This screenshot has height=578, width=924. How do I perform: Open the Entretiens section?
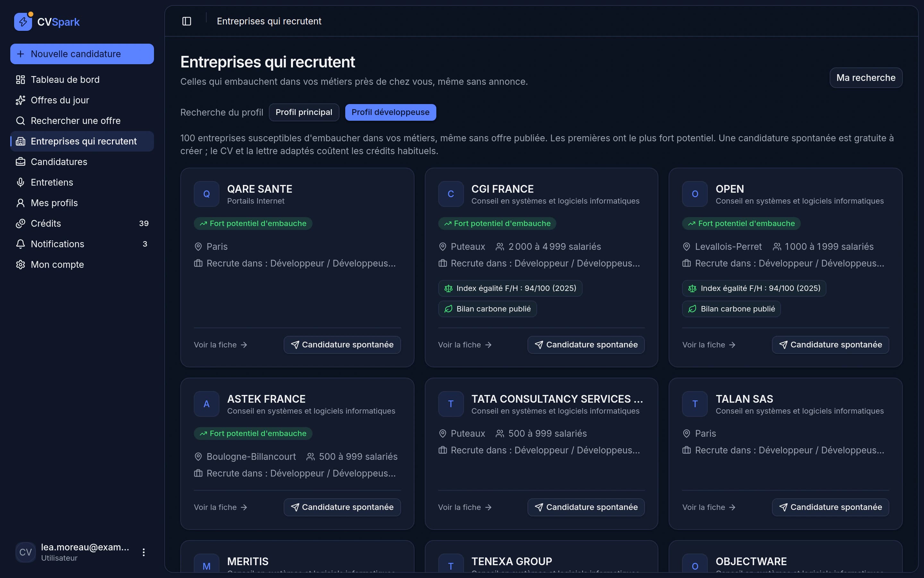point(82,182)
